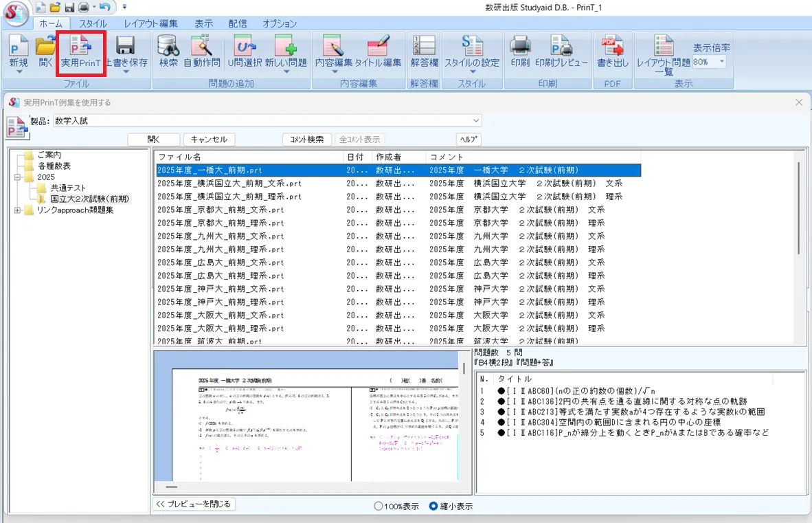The width and height of the screenshot is (812, 523).
Task: Open the 内容編集 dropdown arrow
Action: click(334, 71)
